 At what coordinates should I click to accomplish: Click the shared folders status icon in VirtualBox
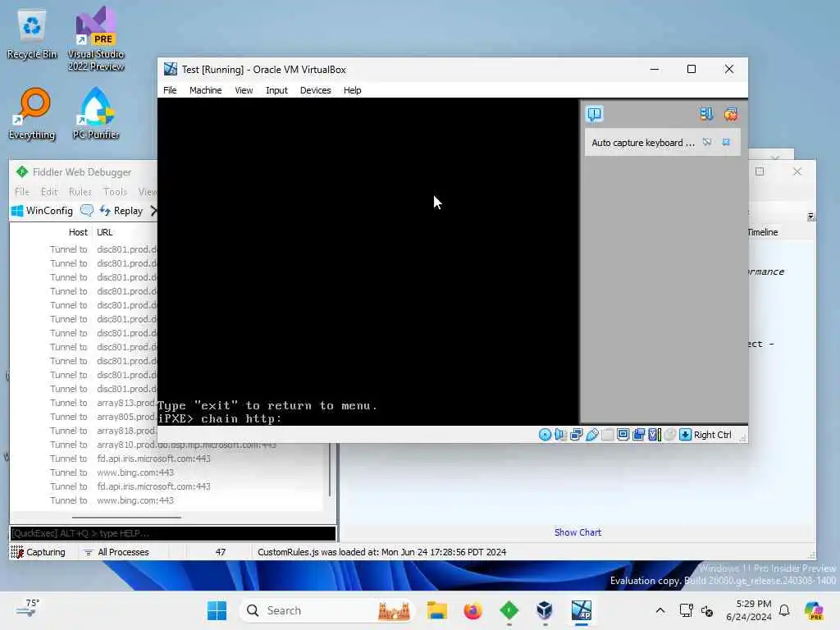pyautogui.click(x=608, y=435)
